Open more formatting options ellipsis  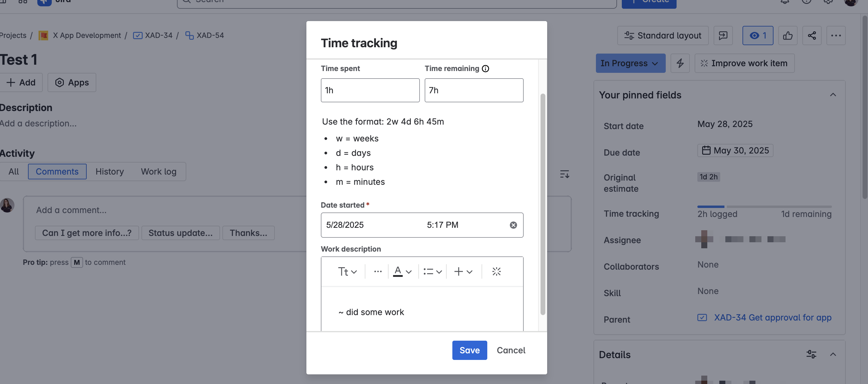pyautogui.click(x=378, y=271)
